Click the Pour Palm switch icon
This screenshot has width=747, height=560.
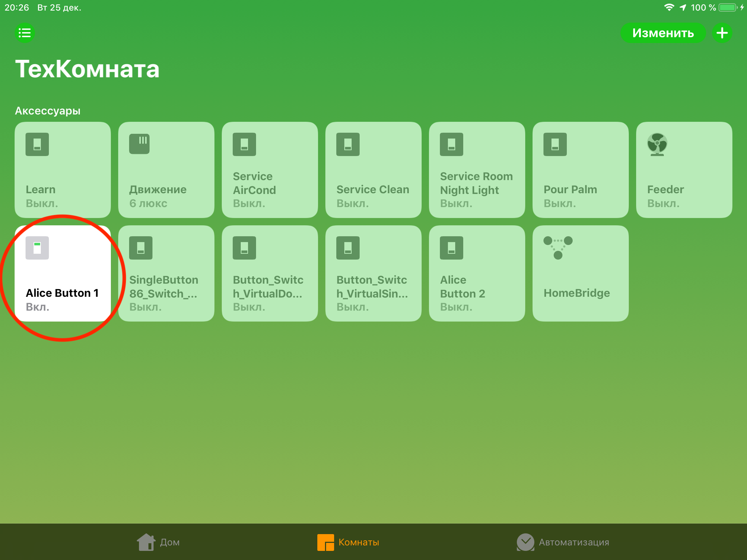555,144
